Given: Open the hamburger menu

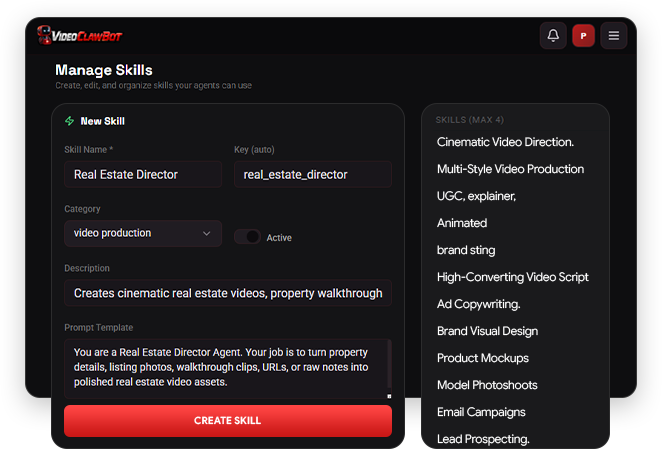Looking at the screenshot, I should click(x=614, y=35).
